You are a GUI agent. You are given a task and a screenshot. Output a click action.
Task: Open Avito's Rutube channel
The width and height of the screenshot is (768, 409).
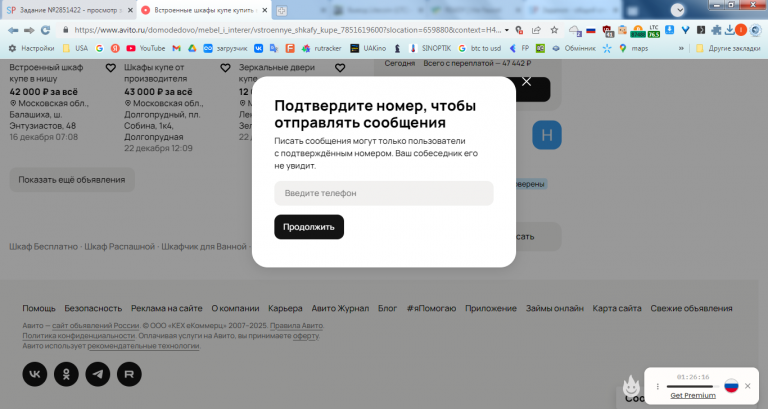(x=129, y=374)
